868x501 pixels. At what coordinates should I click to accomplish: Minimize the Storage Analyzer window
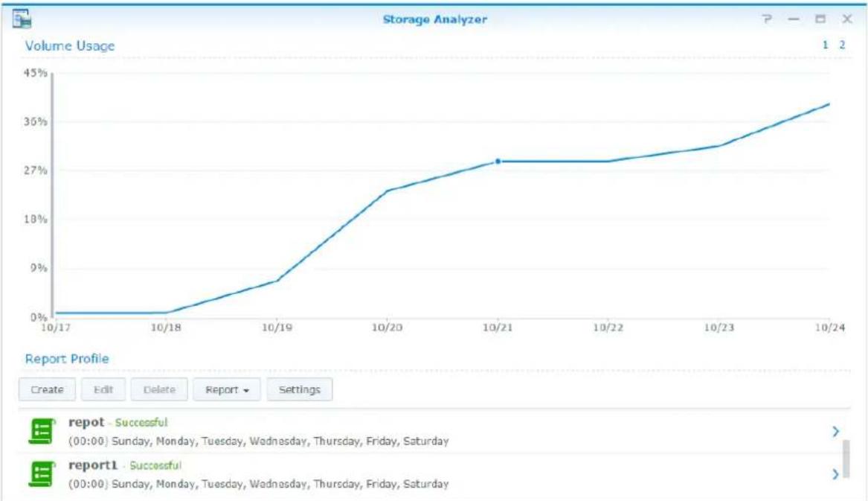794,19
